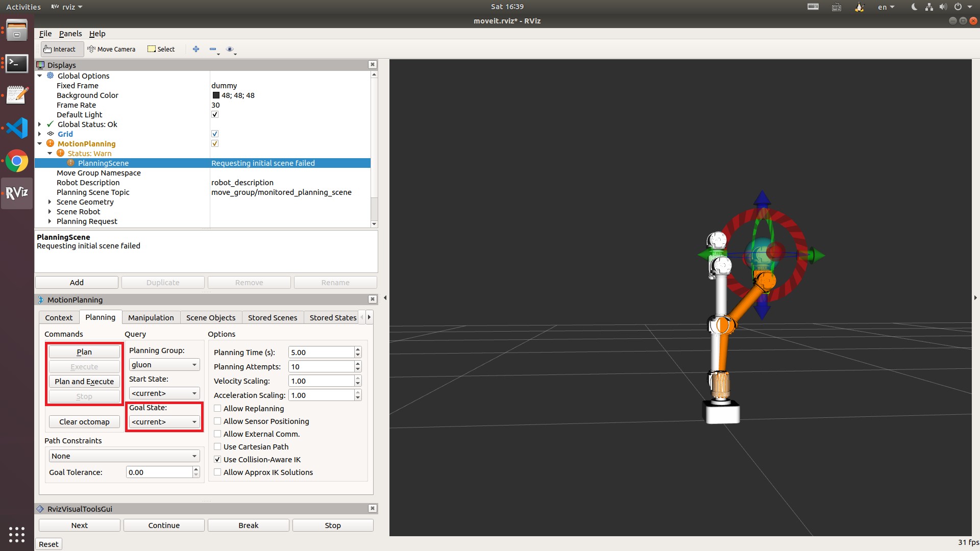Launch Chrome from the Ubuntu dock
This screenshot has height=551, width=980.
coord(17,161)
